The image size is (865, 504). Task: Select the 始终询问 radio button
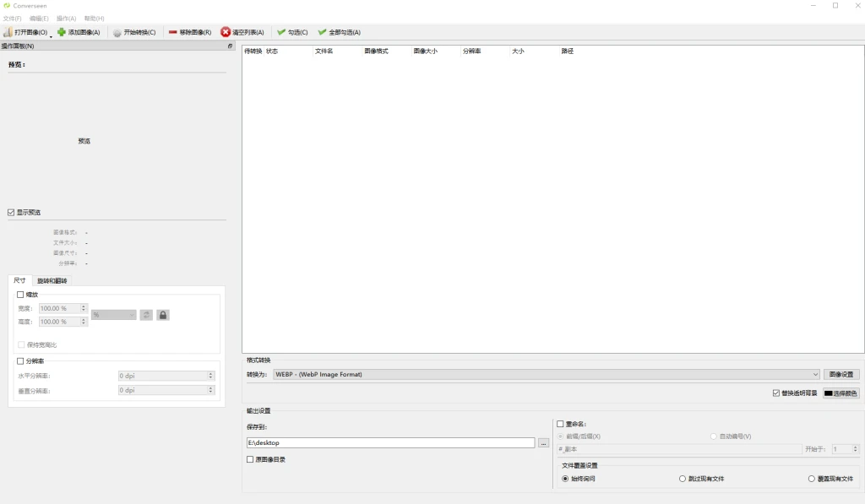(x=565, y=479)
